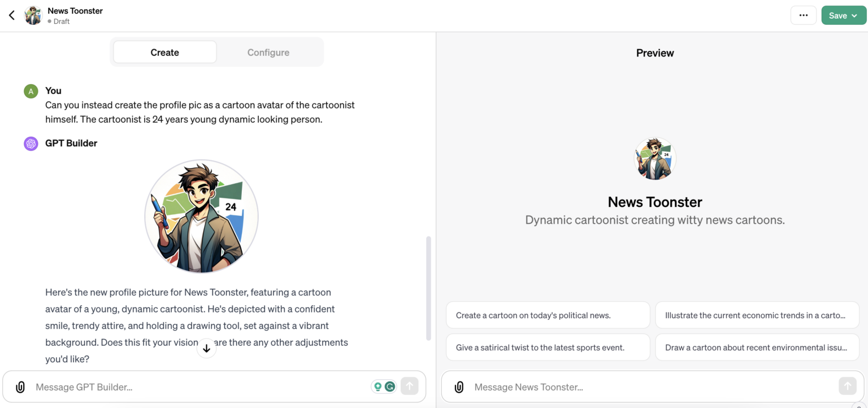Select the Create tab
This screenshot has width=868, height=408.
pyautogui.click(x=164, y=52)
